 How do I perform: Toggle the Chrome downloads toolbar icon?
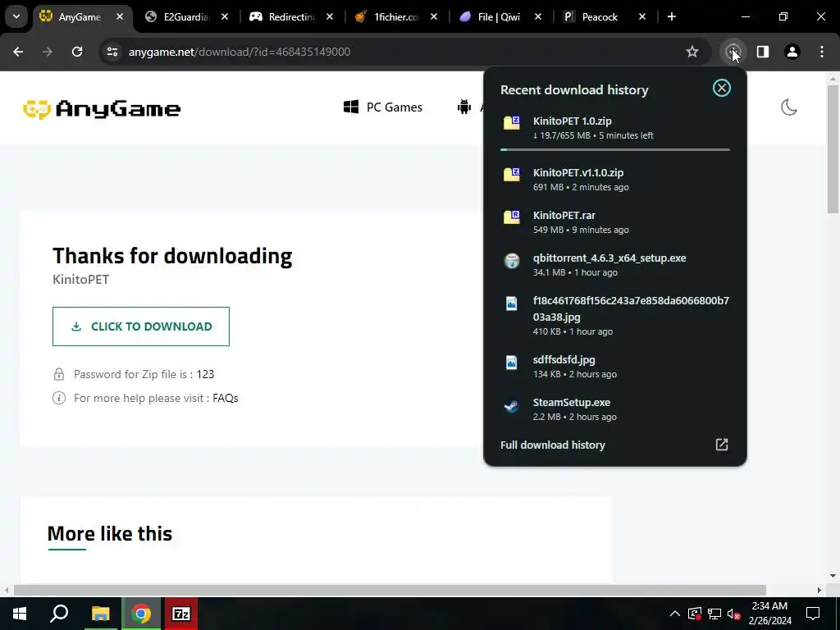(x=733, y=52)
